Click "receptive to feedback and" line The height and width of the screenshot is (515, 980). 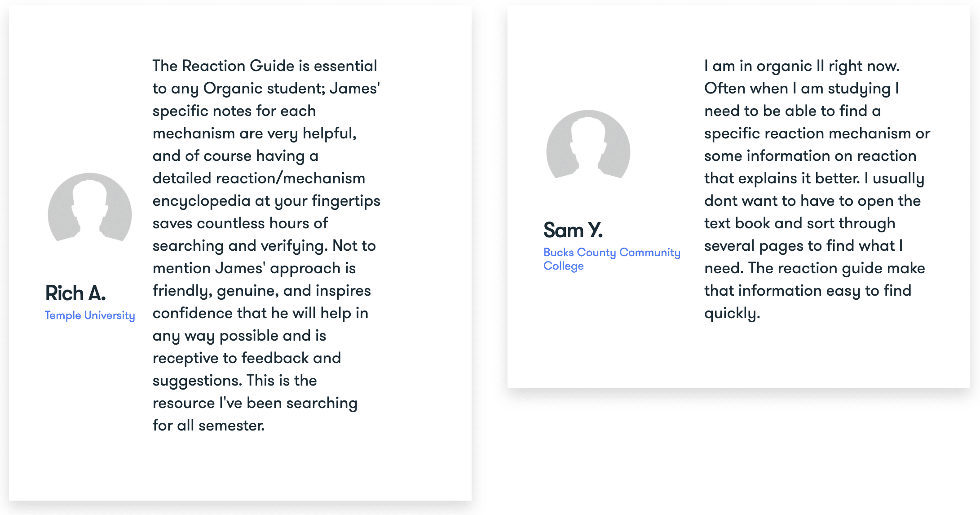point(247,358)
